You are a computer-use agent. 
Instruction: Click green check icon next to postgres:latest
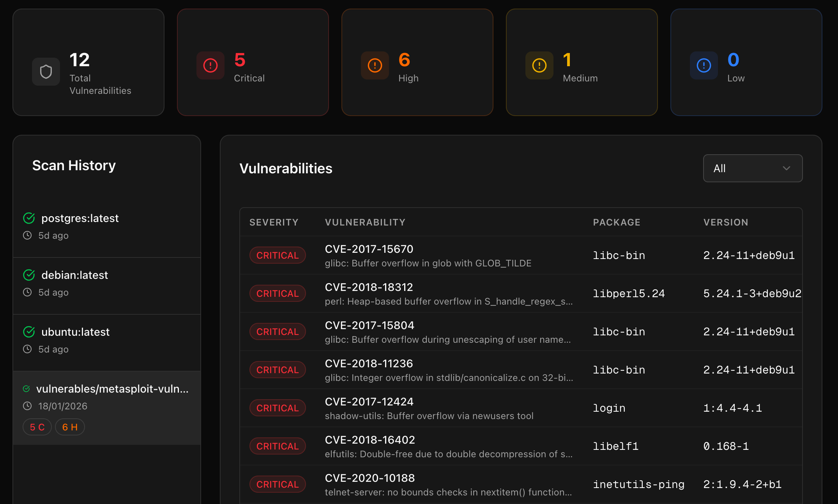29,218
